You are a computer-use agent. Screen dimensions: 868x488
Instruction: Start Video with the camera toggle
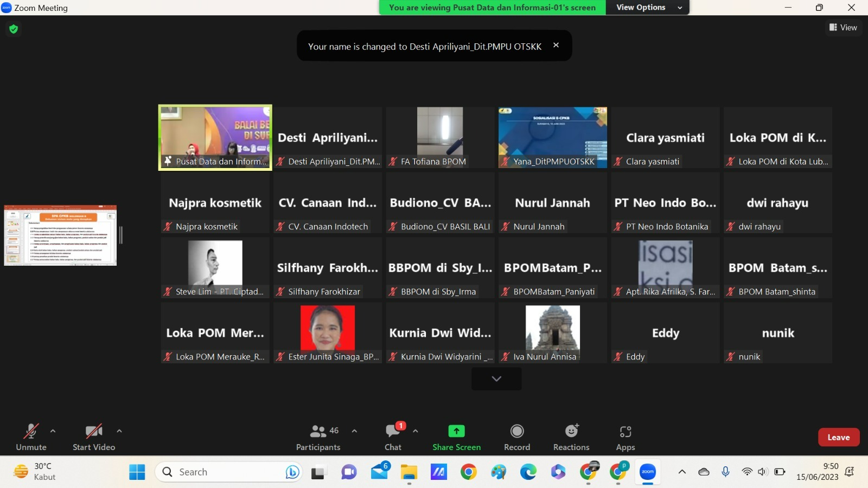tap(94, 437)
